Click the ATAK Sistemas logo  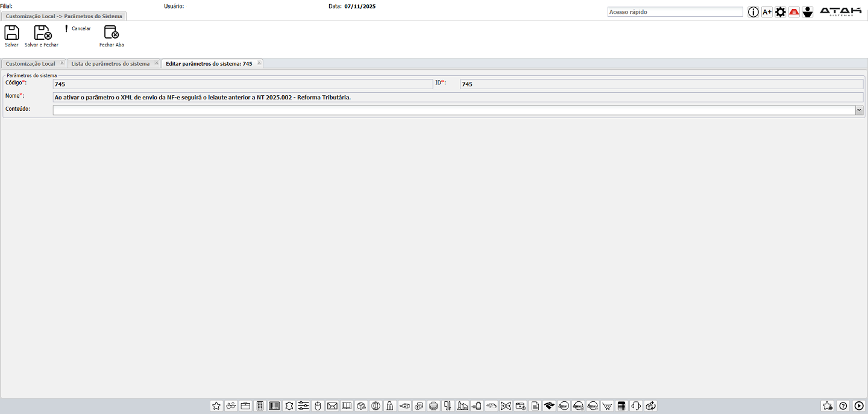[x=840, y=11]
